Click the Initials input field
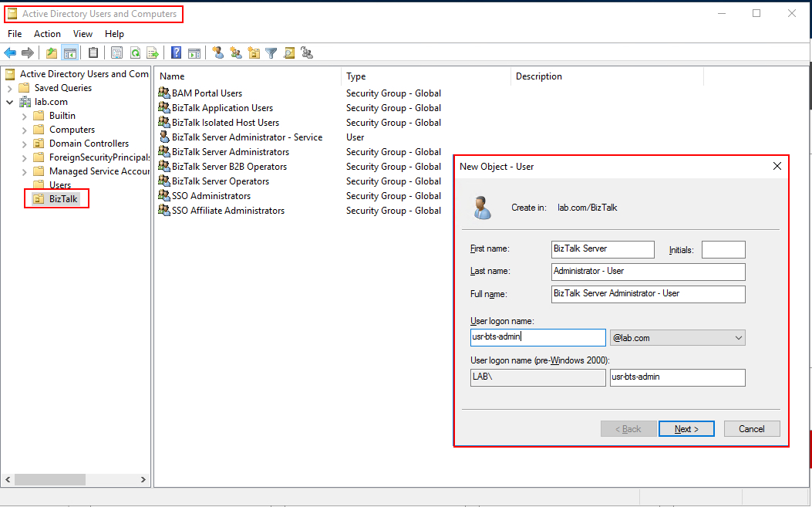Viewport: 812px width, 507px height. [723, 249]
